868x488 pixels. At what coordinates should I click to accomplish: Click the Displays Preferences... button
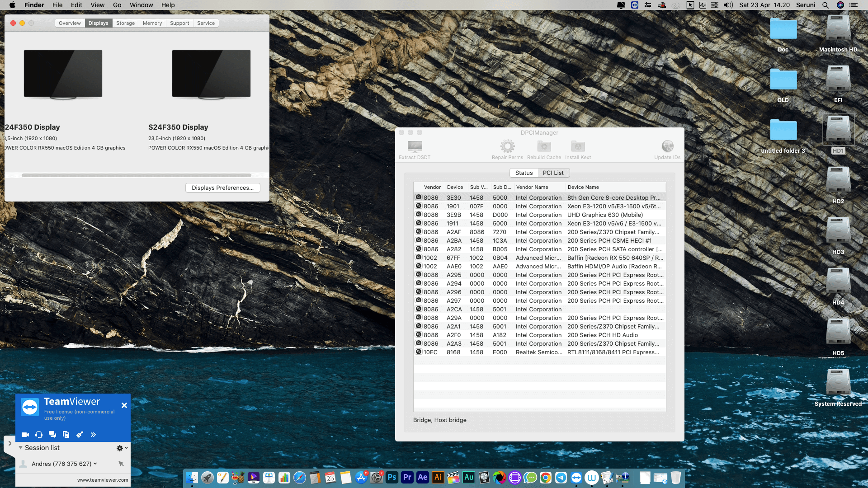[222, 188]
